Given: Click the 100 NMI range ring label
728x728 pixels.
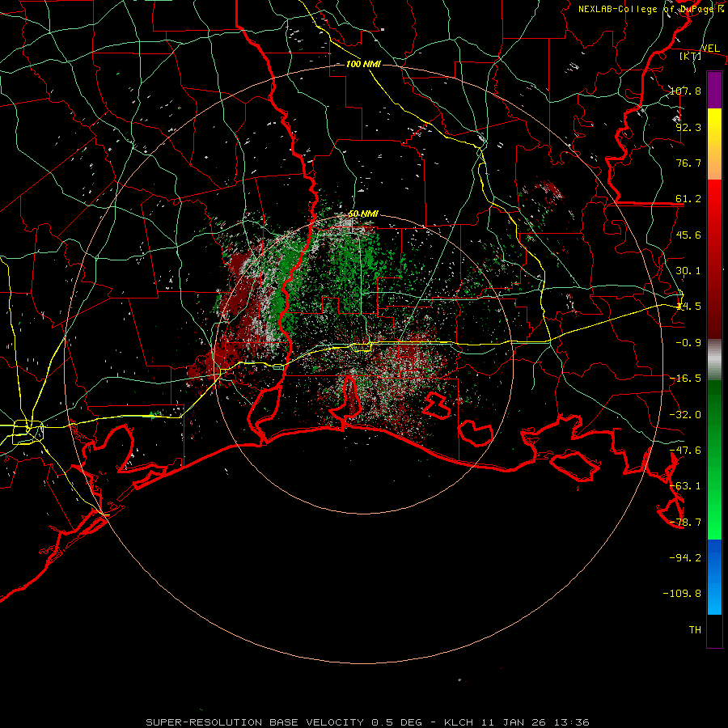Looking at the screenshot, I should coord(363,64).
